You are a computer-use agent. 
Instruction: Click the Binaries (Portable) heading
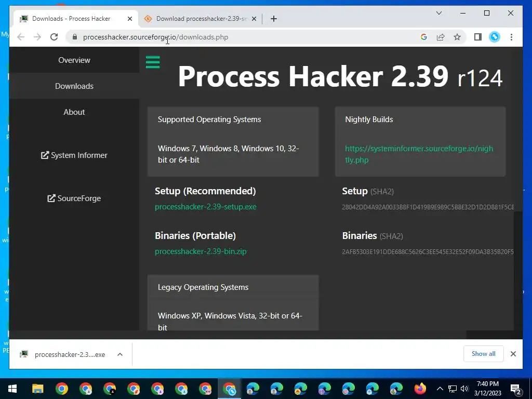[195, 236]
